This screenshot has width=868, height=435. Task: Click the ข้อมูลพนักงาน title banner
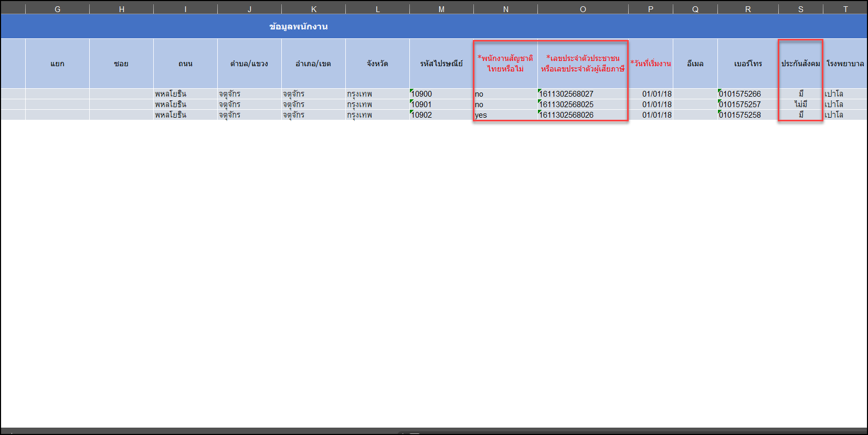298,26
